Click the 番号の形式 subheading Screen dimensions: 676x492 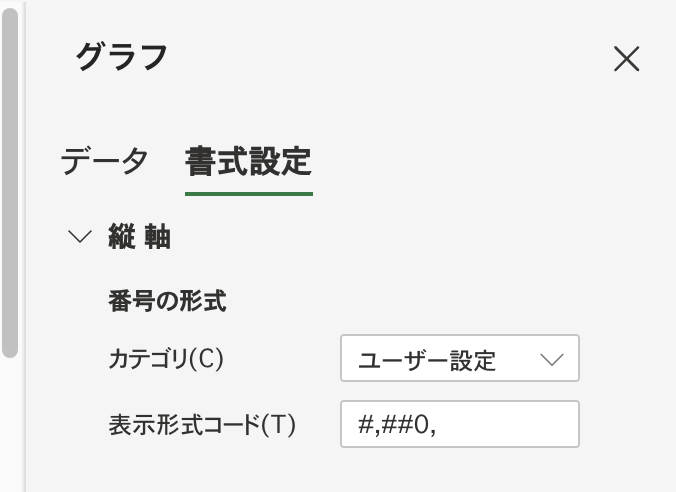[167, 301]
